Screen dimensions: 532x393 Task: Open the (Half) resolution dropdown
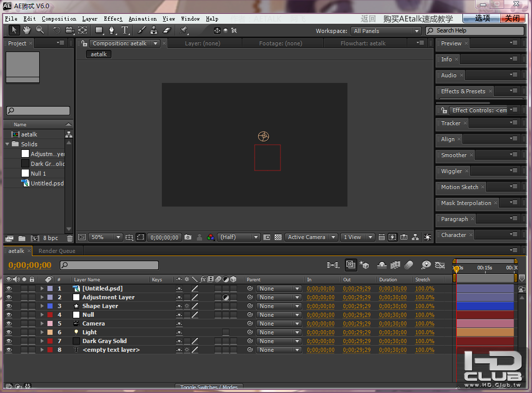[239, 237]
